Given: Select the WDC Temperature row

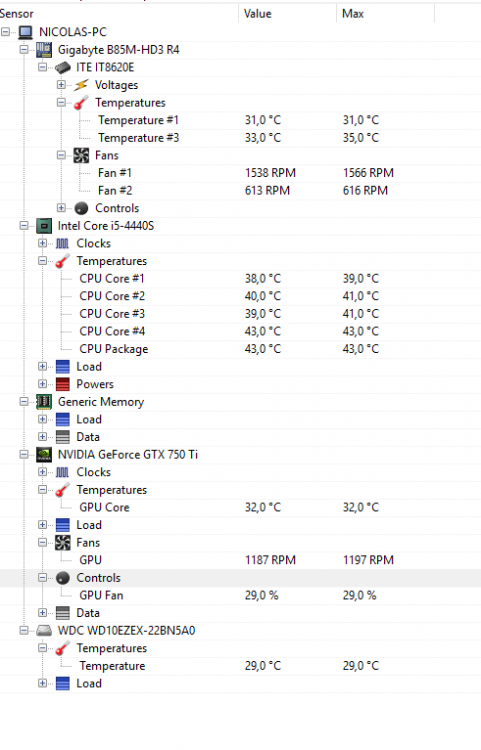Looking at the screenshot, I should (x=240, y=666).
